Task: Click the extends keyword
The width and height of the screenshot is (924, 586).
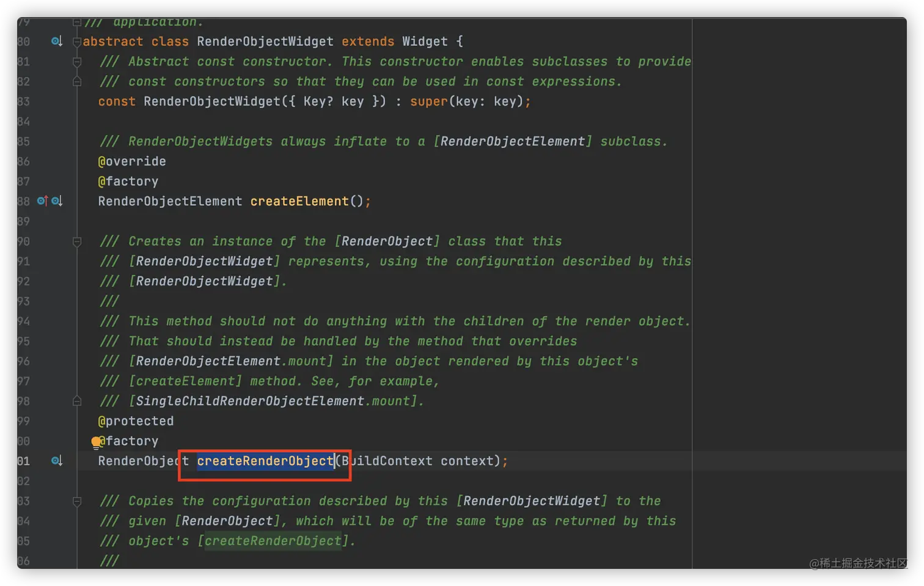Action: pyautogui.click(x=368, y=42)
